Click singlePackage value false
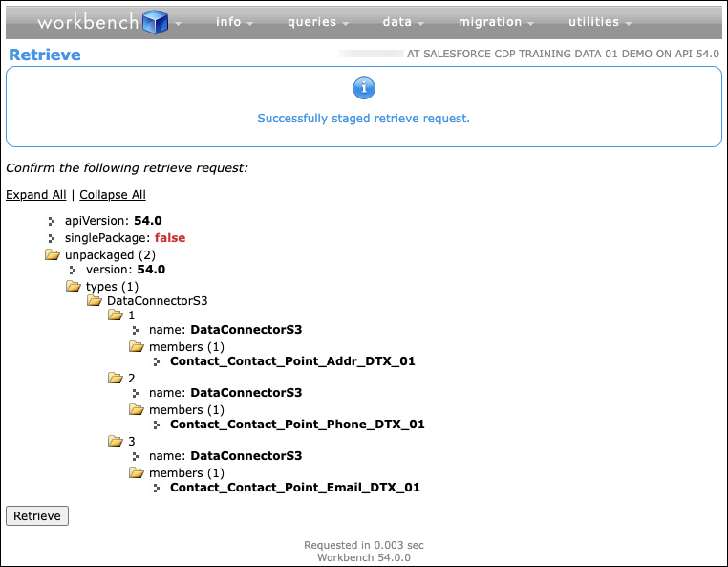 (x=170, y=237)
